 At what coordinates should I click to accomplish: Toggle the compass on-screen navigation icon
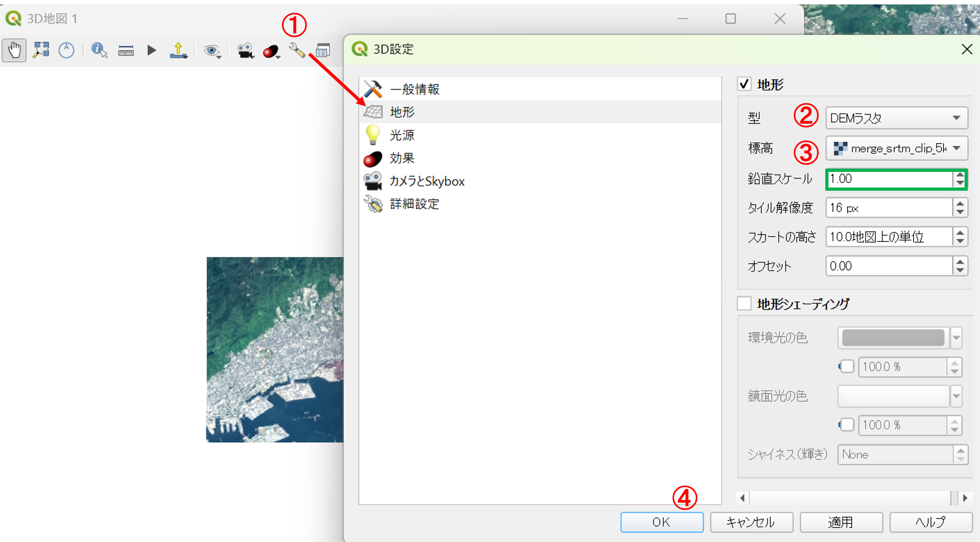tap(66, 50)
